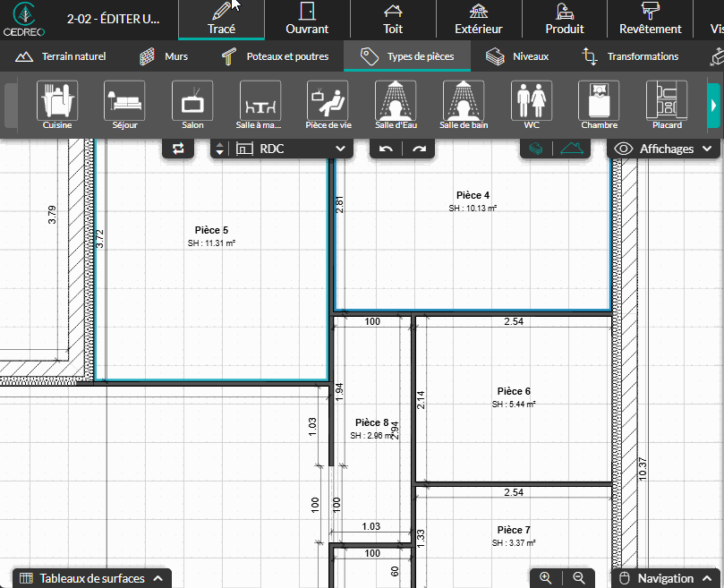
Task: Click the redo arrow button
Action: 419,149
